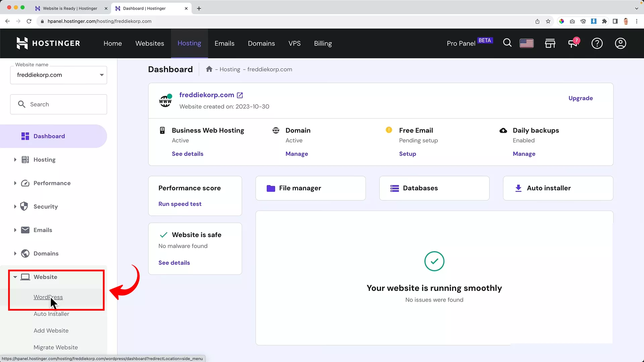Viewport: 644px width, 362px height.
Task: Select WordPress under the Website section
Action: click(48, 297)
